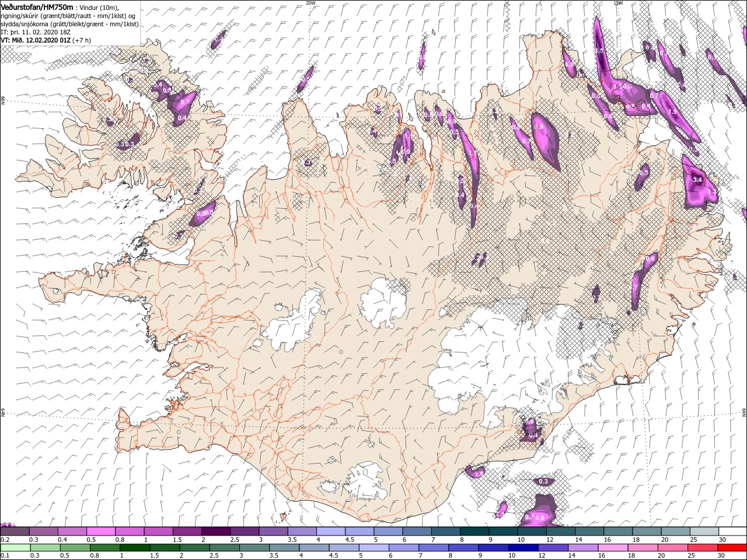The width and height of the screenshot is (747, 560).
Task: Select the 'IT: þri. 11. 02. 2020 18Z' line
Action: tap(36, 32)
